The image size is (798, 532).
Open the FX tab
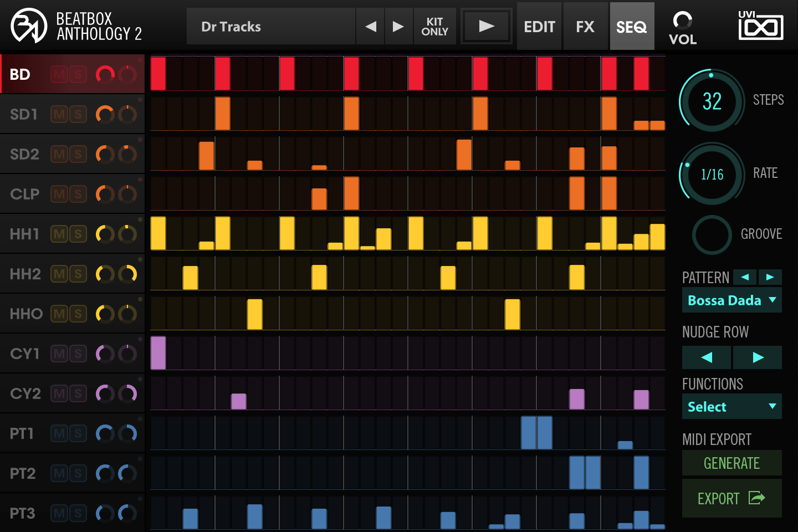click(585, 25)
